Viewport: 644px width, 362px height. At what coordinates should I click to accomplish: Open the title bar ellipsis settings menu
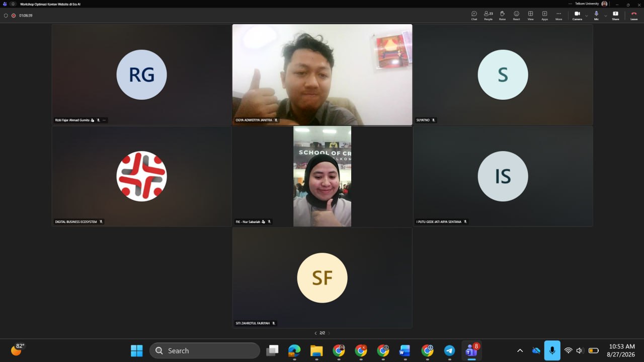point(570,4)
